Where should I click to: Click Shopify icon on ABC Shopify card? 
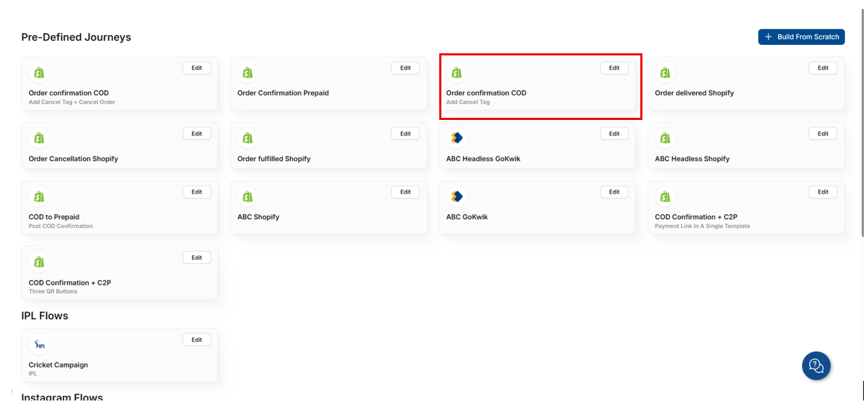[x=247, y=196]
